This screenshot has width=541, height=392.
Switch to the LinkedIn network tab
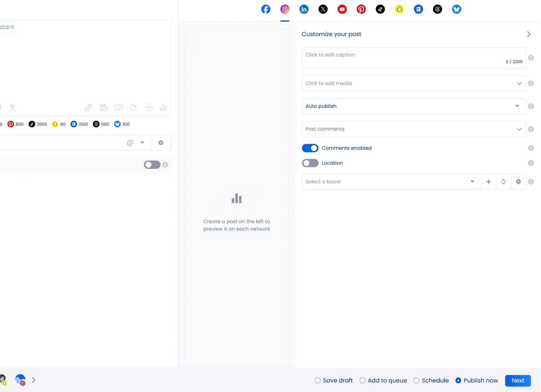(x=304, y=9)
